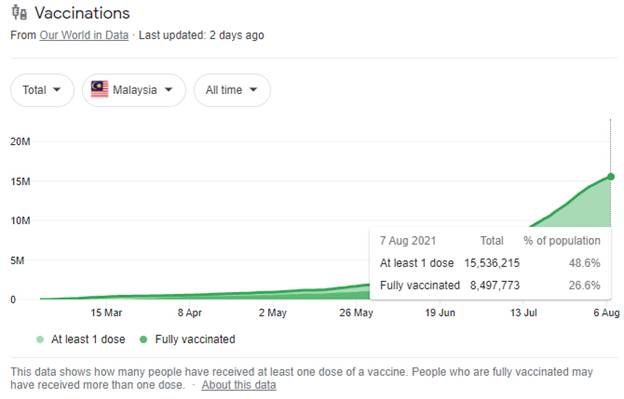This screenshot has height=399, width=624.
Task: Open the Malaysia country dropdown
Action: click(x=134, y=90)
